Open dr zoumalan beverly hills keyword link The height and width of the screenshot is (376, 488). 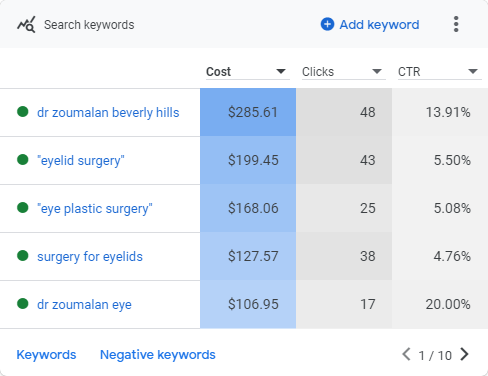point(108,113)
